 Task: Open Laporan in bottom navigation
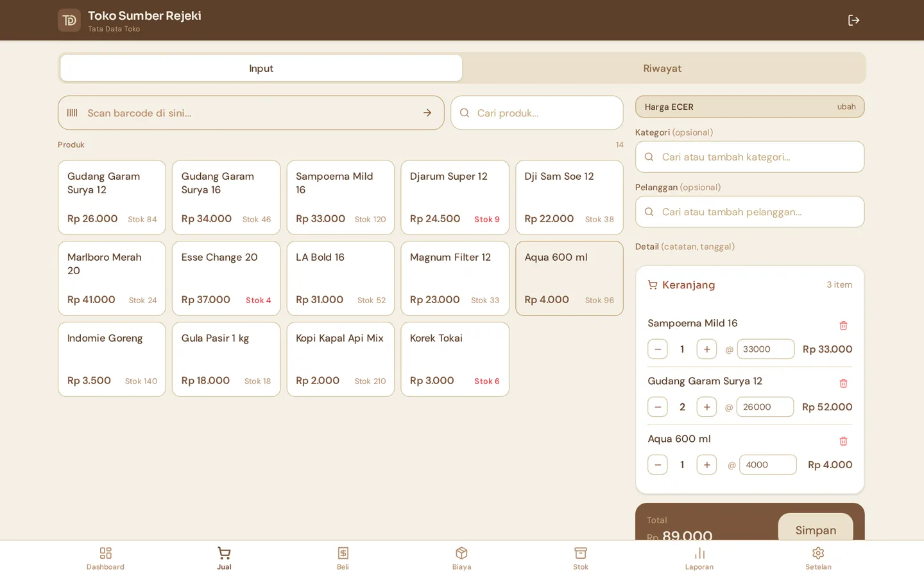tap(699, 559)
